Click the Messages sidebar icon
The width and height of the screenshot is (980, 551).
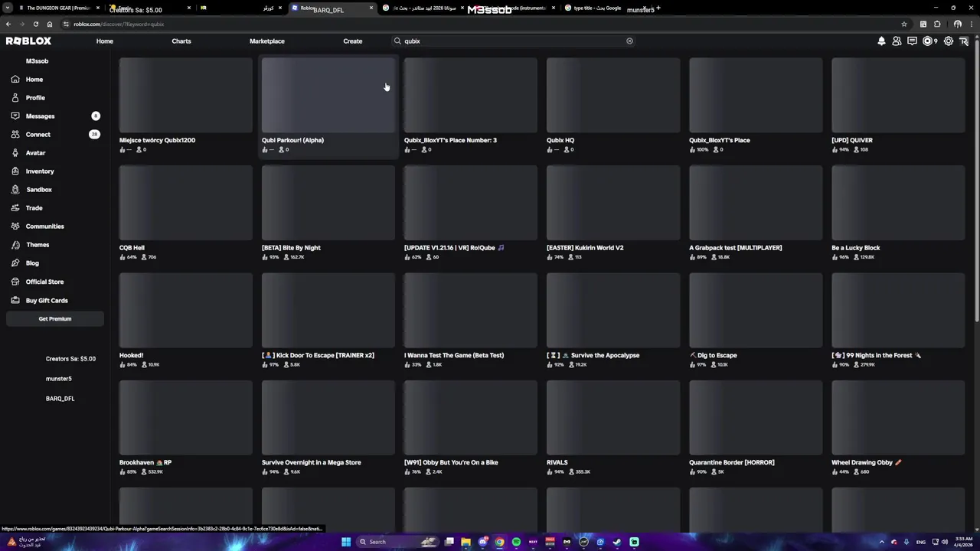click(15, 116)
